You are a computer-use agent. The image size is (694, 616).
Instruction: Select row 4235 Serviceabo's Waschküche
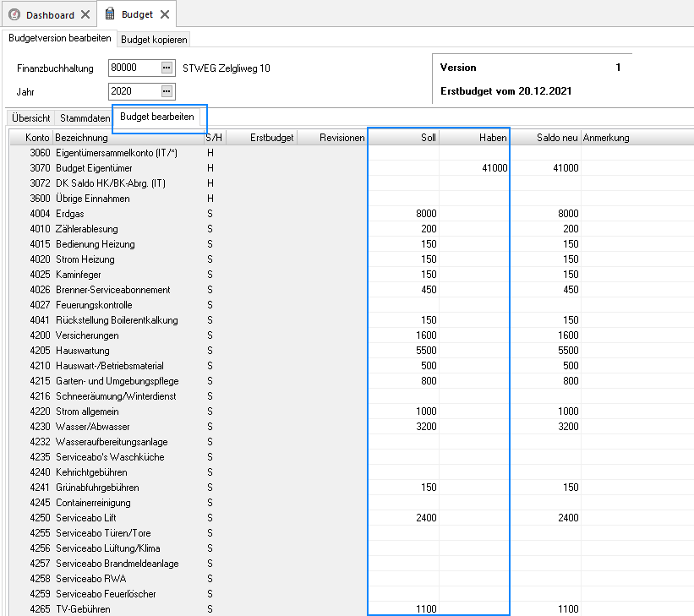[352, 457]
